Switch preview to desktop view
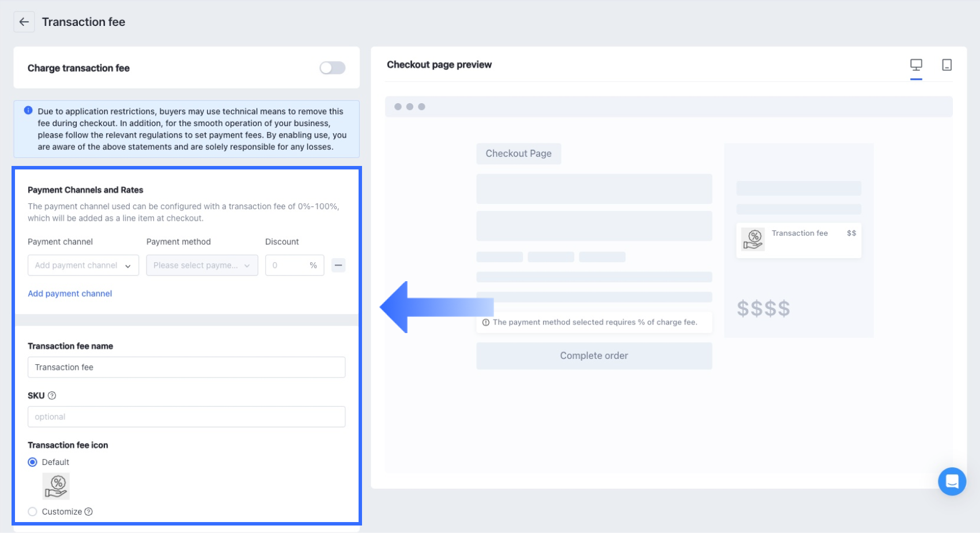The width and height of the screenshot is (980, 533). pyautogui.click(x=916, y=65)
